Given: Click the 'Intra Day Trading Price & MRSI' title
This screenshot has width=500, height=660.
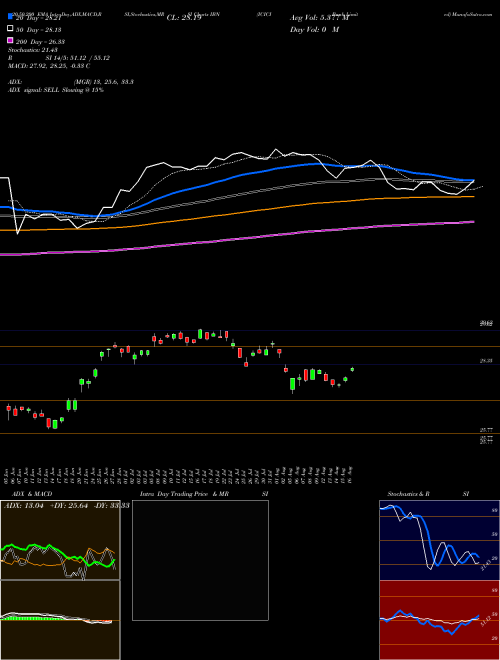Looking at the screenshot, I should 204,494.
